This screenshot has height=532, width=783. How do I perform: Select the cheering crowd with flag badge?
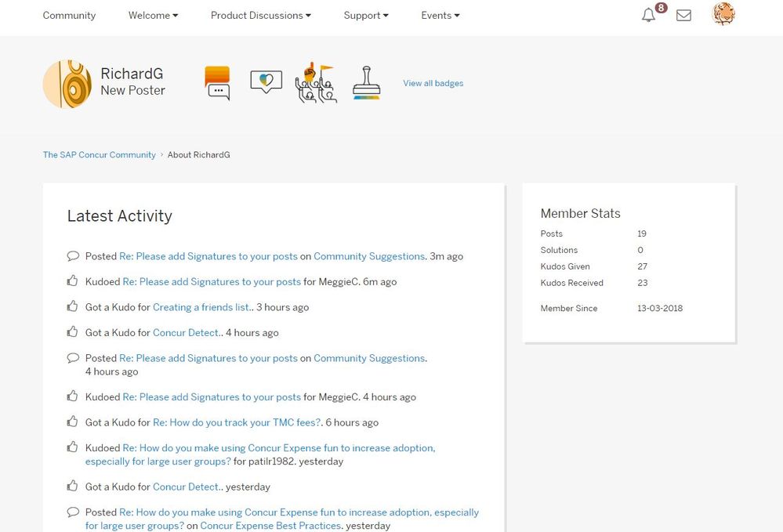coord(316,83)
